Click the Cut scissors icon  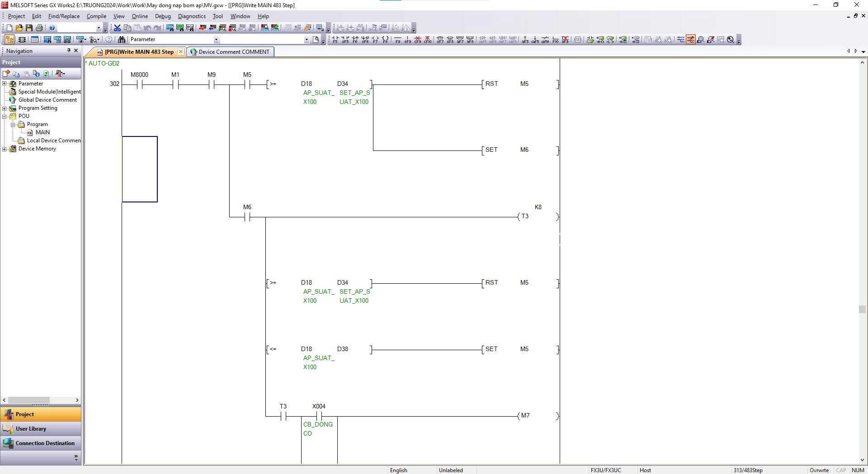point(118,28)
